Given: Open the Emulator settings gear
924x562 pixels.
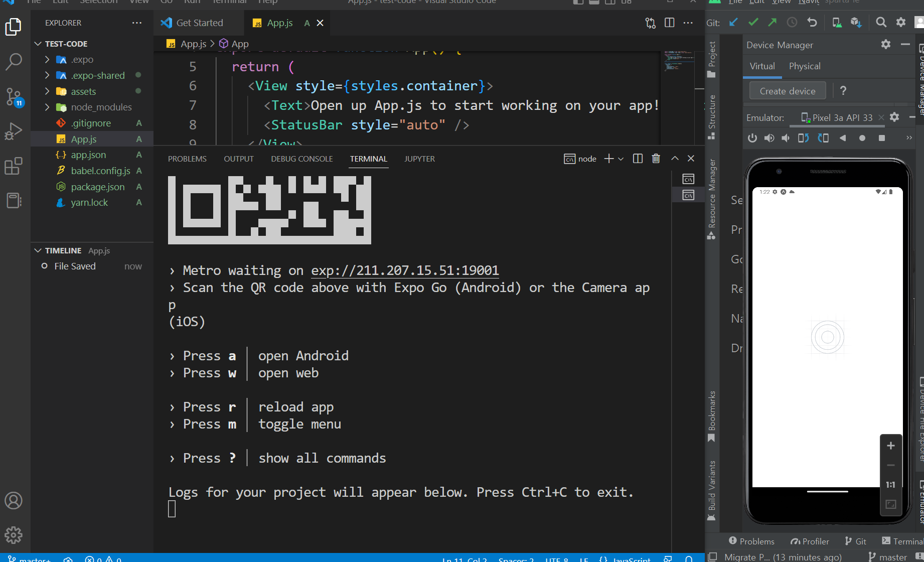Looking at the screenshot, I should [x=894, y=117].
